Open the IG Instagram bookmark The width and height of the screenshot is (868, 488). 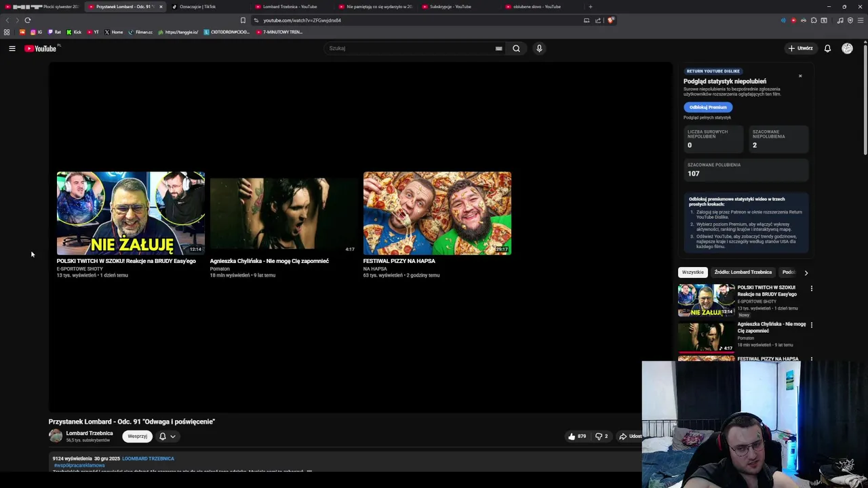36,32
